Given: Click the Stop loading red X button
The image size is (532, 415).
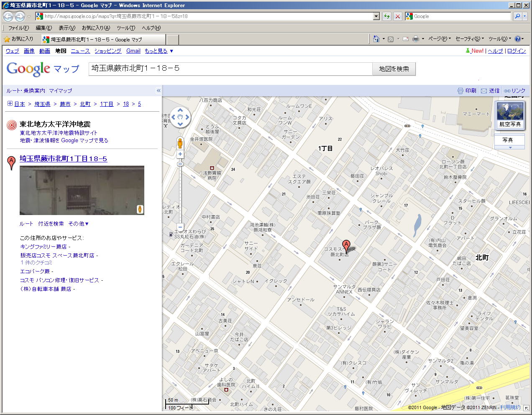Looking at the screenshot, I should [x=398, y=16].
